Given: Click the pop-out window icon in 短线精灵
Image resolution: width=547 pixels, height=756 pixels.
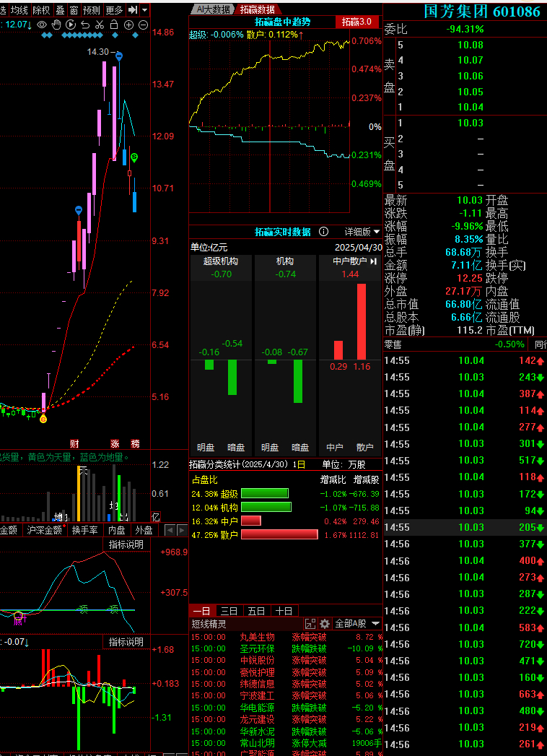Looking at the screenshot, I should [310, 624].
